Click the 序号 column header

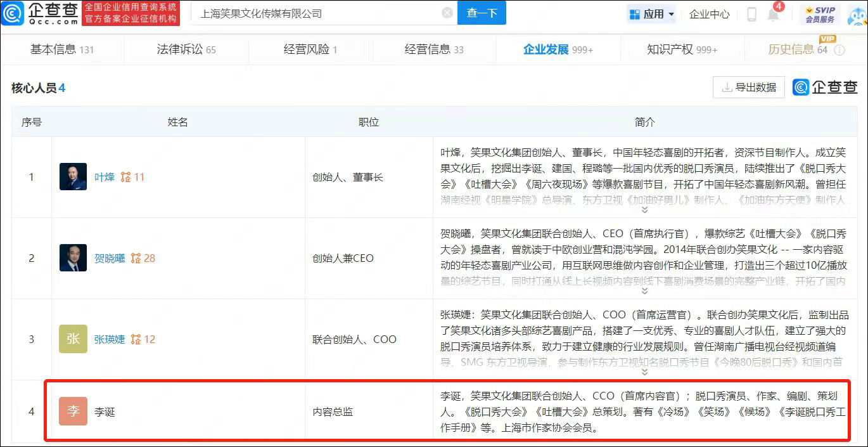[32, 122]
